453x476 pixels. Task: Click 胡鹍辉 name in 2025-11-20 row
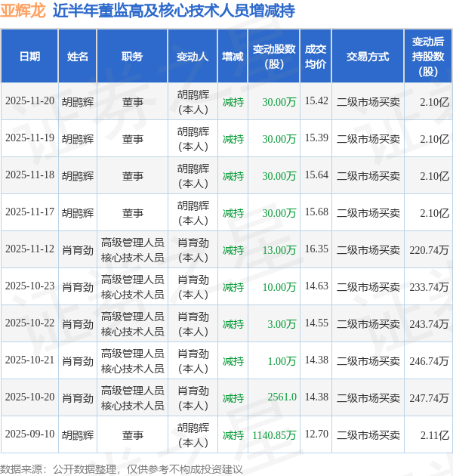coord(78,102)
